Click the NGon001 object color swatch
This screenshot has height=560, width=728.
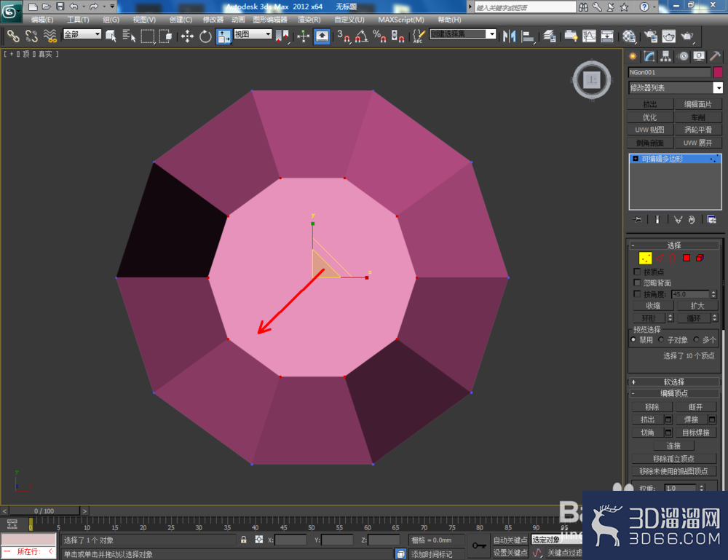(x=718, y=72)
